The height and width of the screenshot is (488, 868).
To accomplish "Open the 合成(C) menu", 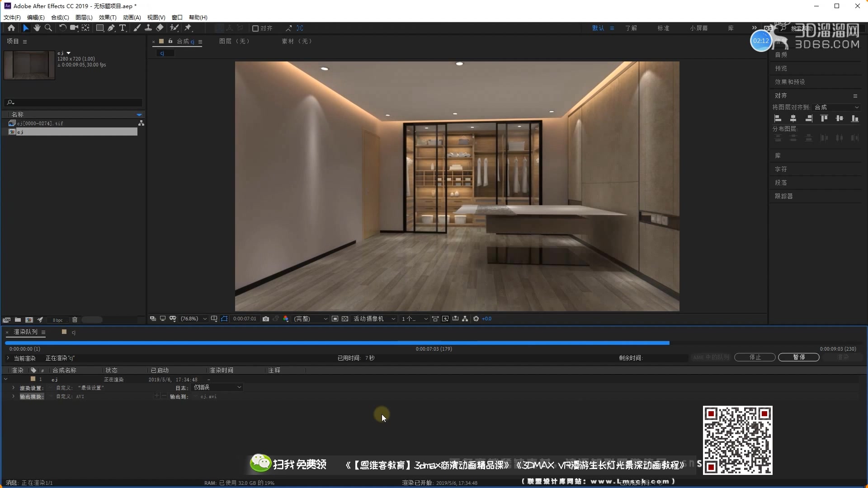I will (x=60, y=17).
